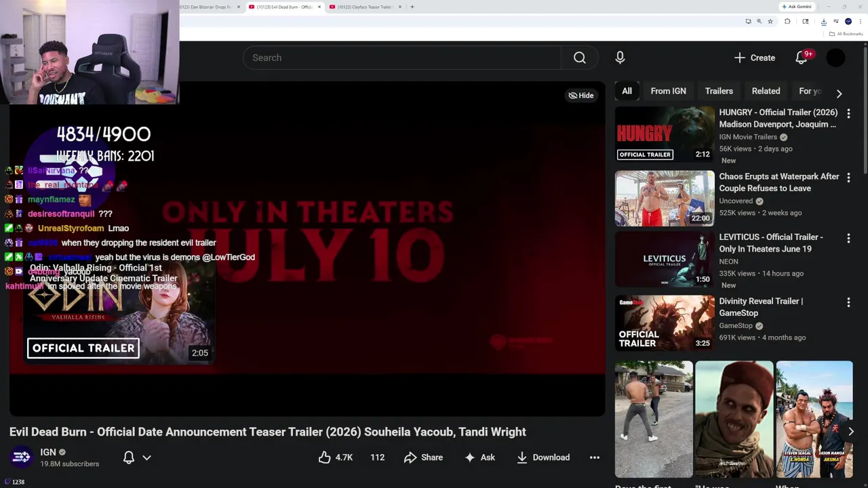868x488 pixels.
Task: Open Chrome three-dot menu
Action: 861,21
